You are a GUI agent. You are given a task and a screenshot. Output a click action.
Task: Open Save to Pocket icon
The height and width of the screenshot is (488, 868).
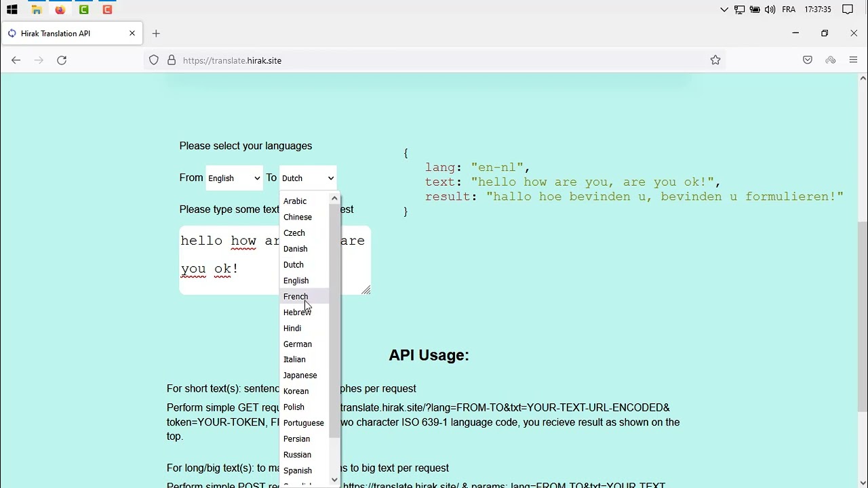(x=808, y=60)
